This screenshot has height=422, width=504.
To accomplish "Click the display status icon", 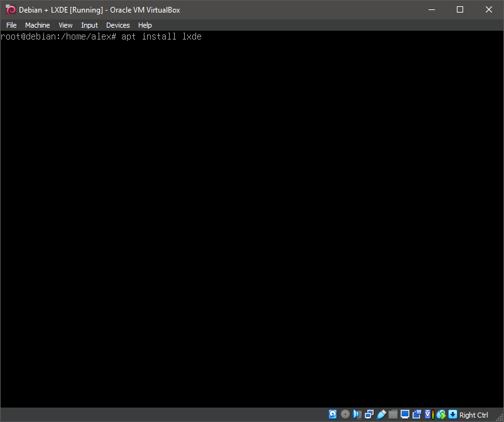I will pos(405,414).
